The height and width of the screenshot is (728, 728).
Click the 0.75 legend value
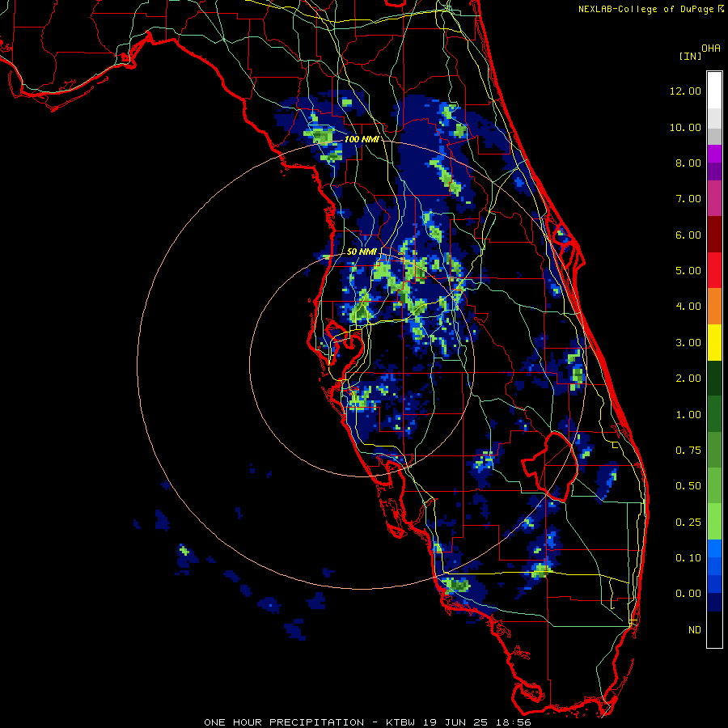(688, 451)
